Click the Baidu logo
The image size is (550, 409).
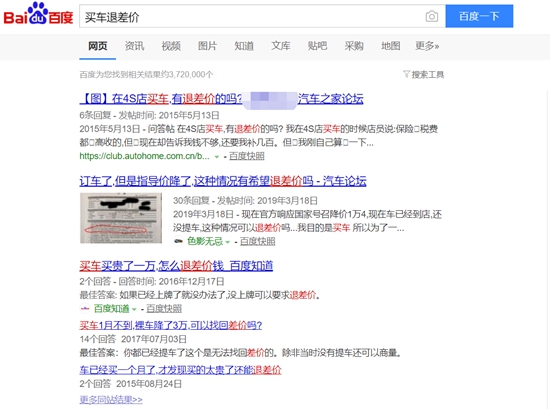coord(38,14)
